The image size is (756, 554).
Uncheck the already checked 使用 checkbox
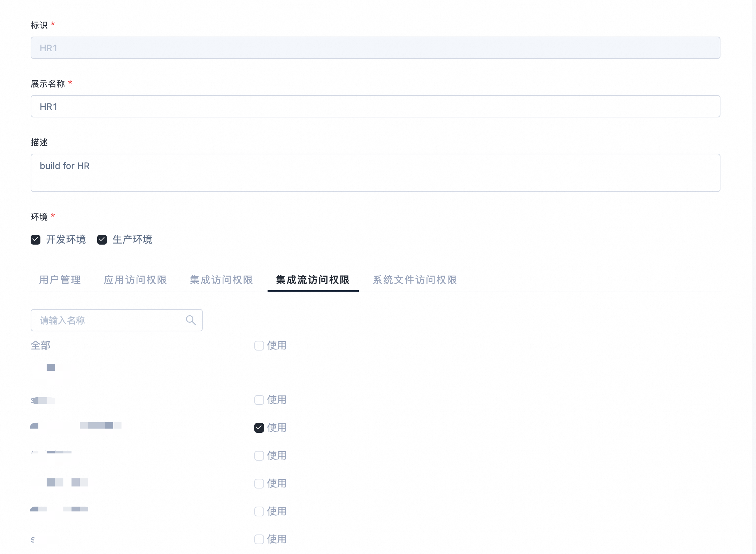(259, 428)
